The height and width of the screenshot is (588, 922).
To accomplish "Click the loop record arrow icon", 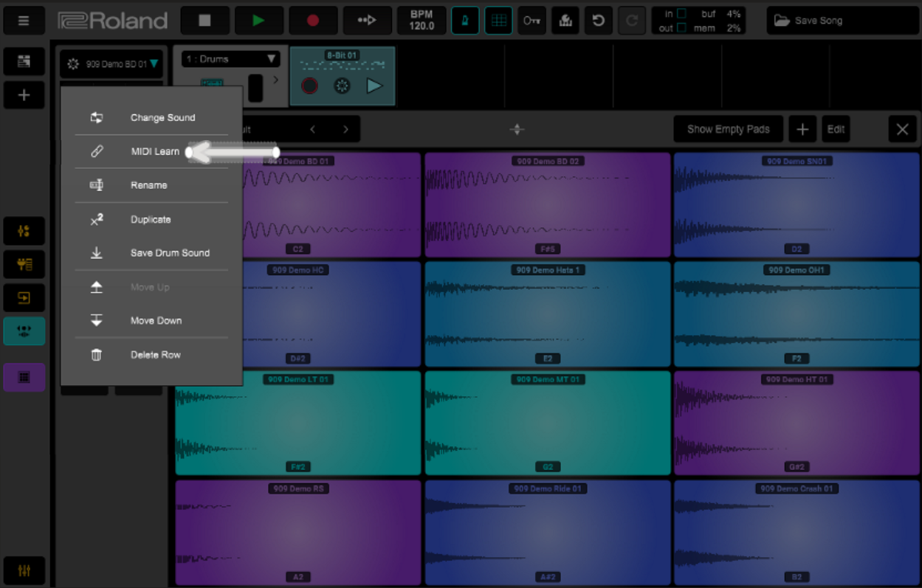I will [368, 21].
